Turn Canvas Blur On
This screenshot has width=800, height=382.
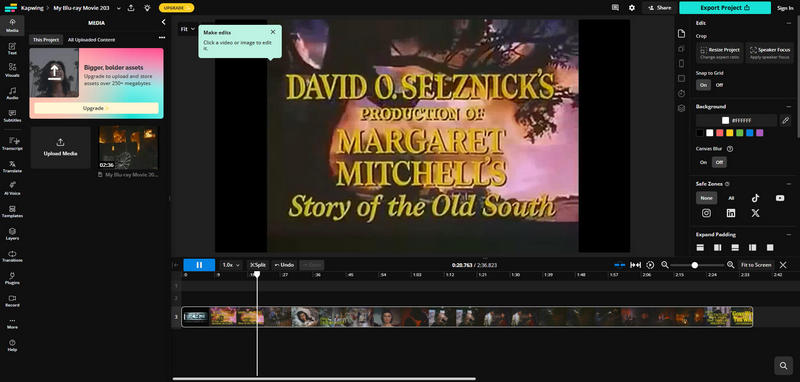(x=703, y=162)
